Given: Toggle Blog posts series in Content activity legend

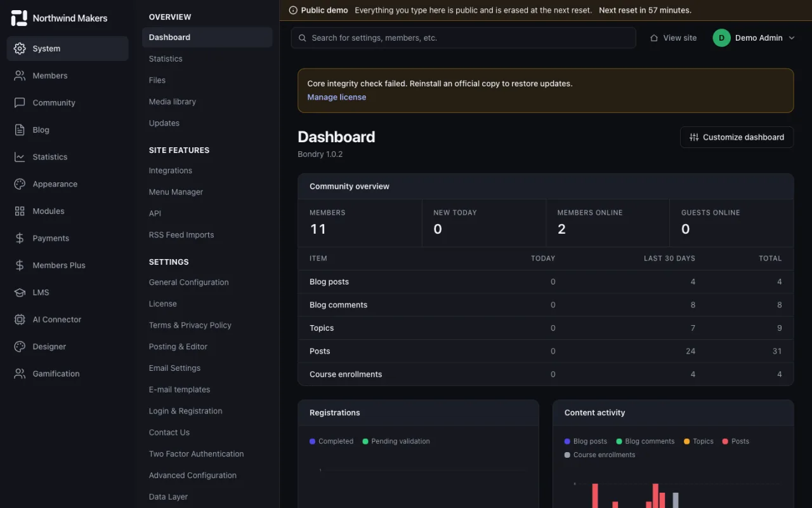Looking at the screenshot, I should point(586,441).
